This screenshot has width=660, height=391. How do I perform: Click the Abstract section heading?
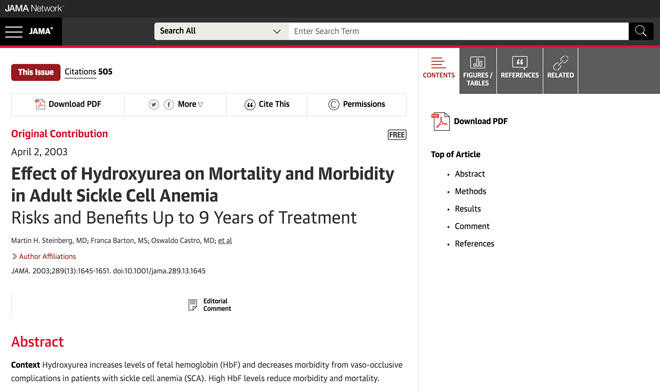pyautogui.click(x=37, y=342)
